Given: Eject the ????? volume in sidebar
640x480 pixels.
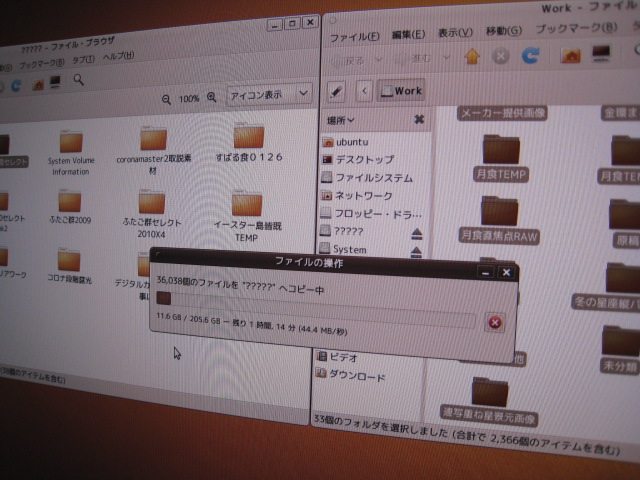Looking at the screenshot, I should point(417,232).
